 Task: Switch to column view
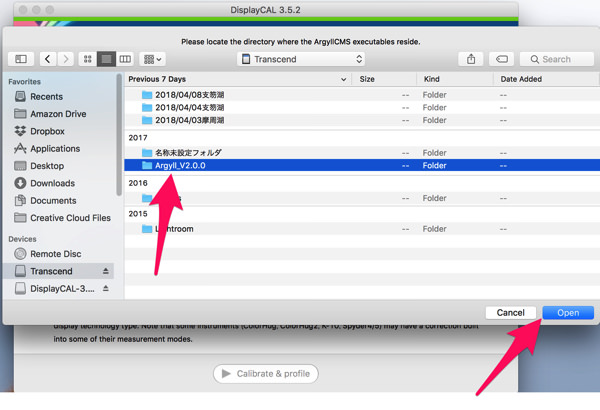coord(125,60)
